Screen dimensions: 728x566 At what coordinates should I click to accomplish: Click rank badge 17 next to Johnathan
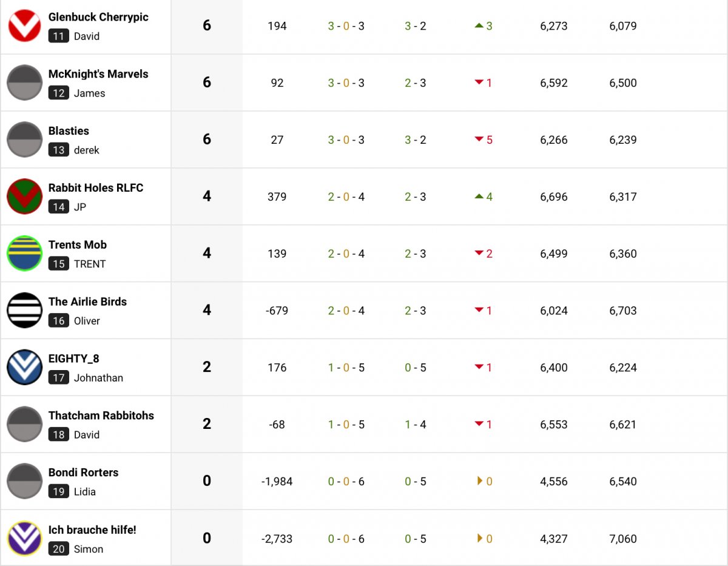pyautogui.click(x=59, y=378)
